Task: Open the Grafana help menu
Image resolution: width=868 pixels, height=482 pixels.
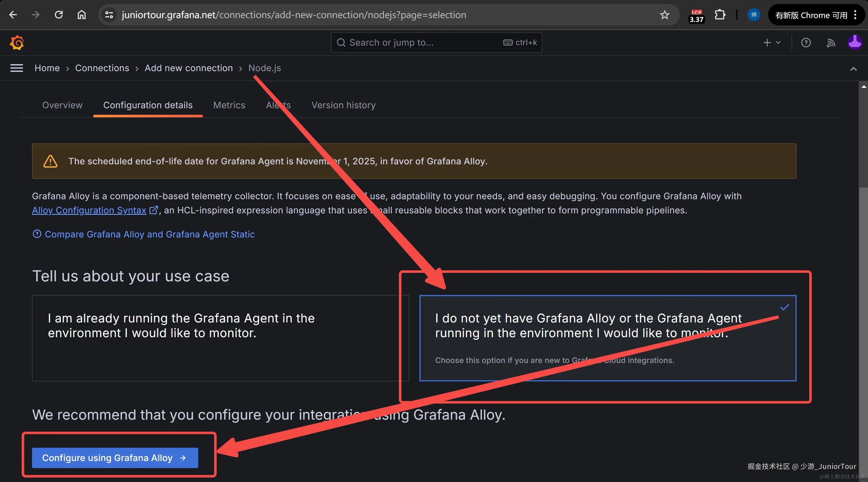Action: 806,43
